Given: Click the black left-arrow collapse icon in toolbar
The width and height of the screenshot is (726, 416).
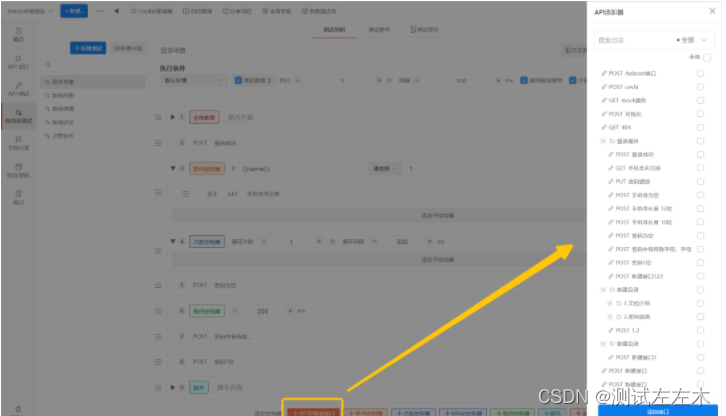Looking at the screenshot, I should coord(116,11).
